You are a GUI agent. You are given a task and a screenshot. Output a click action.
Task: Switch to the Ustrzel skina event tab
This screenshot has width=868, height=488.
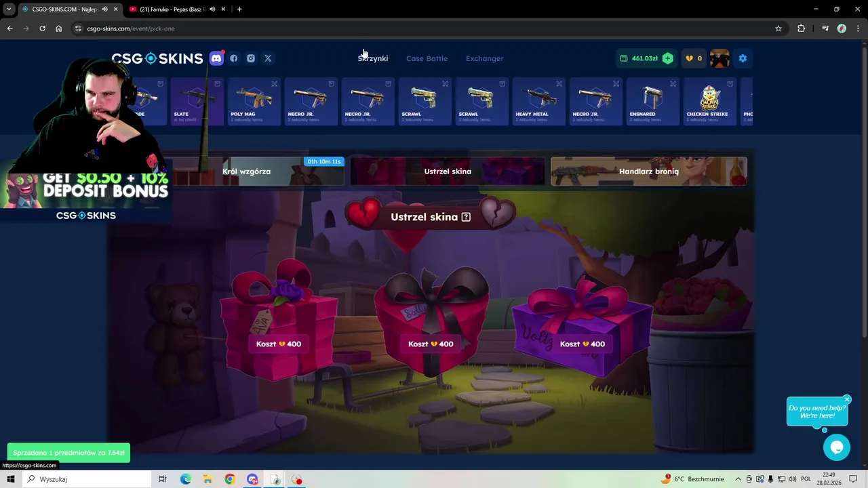tap(448, 171)
